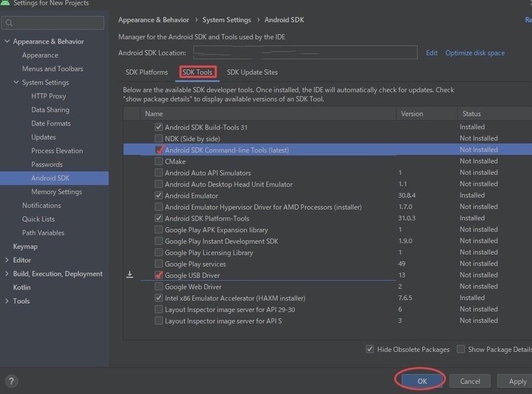This screenshot has width=532, height=394.
Task: Open Updates settings page
Action: [43, 137]
